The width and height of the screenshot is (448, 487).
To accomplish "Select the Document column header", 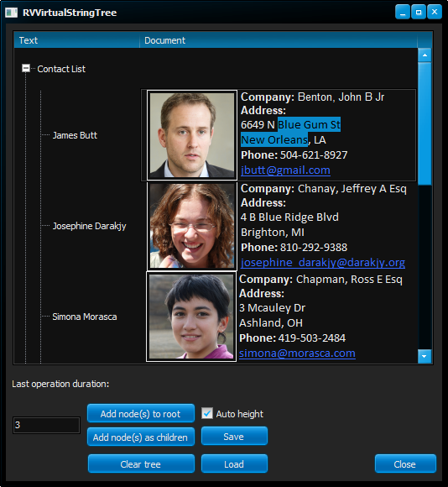I will click(x=279, y=40).
